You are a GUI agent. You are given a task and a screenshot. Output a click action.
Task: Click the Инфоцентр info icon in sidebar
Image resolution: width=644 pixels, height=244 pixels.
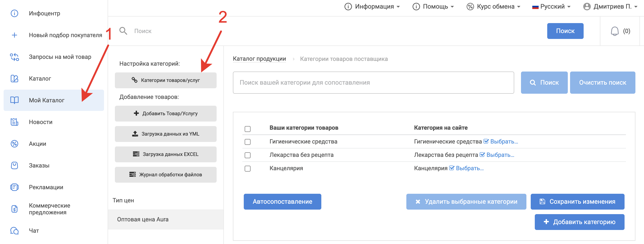[x=14, y=13]
